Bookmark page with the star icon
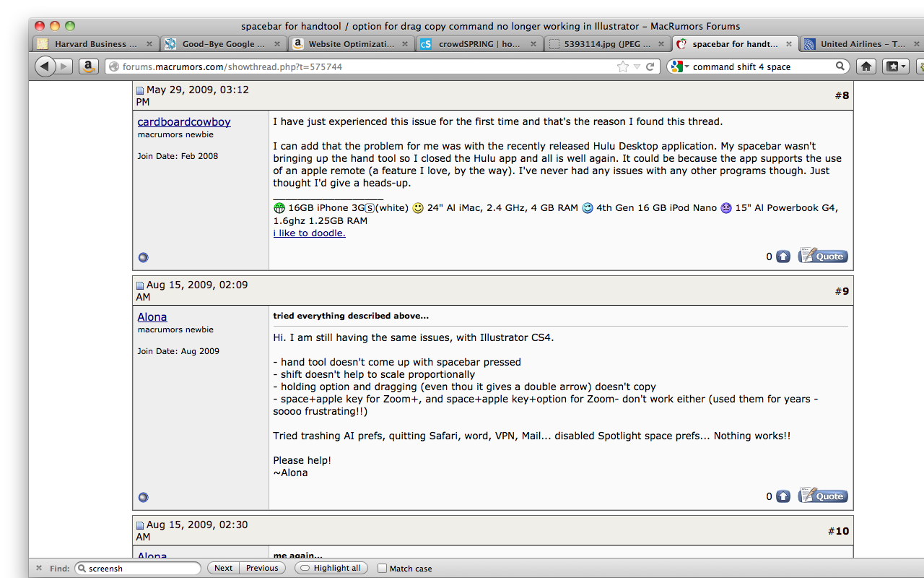Screen dimensions: 924x578 pos(623,66)
